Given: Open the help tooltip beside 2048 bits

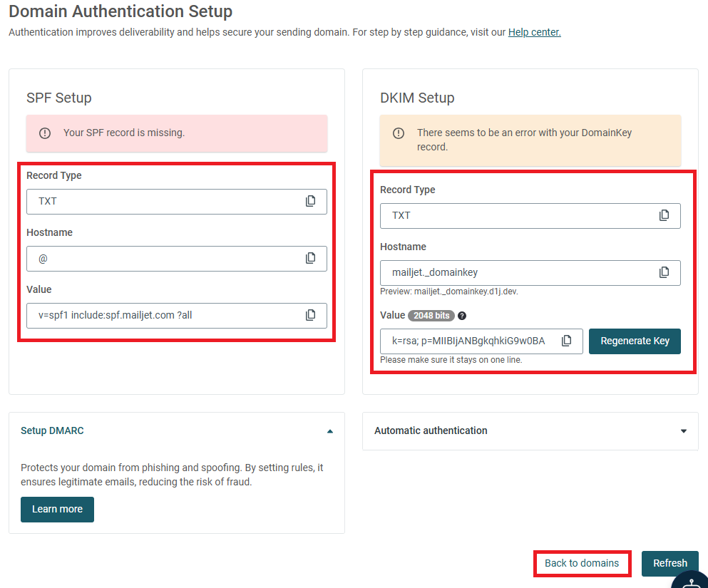Looking at the screenshot, I should (461, 316).
